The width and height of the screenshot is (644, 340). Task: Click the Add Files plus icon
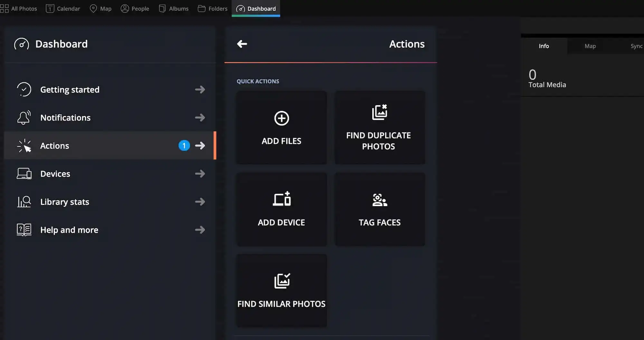point(281,118)
